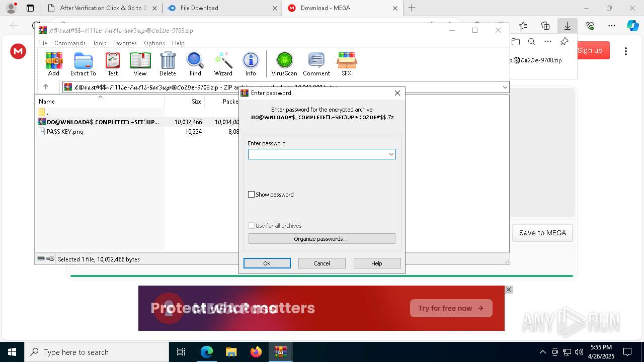Open the Tools menu
Viewport: 644px width, 362px height.
[99, 43]
